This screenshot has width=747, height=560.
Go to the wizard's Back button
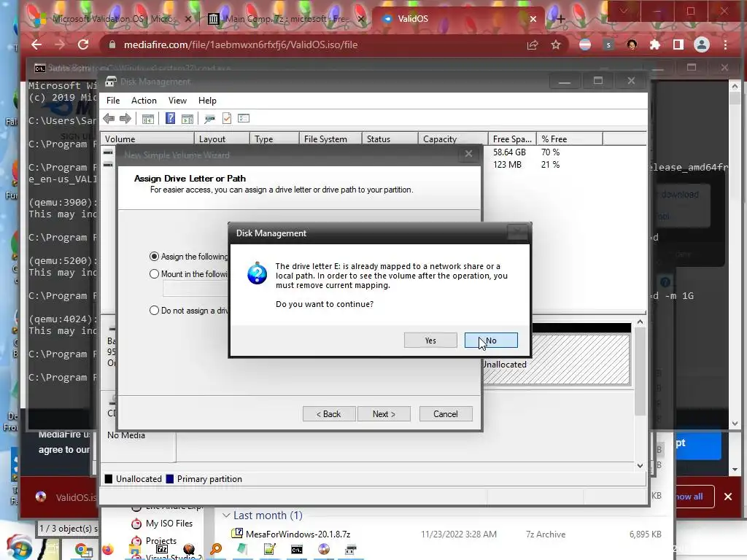329,414
